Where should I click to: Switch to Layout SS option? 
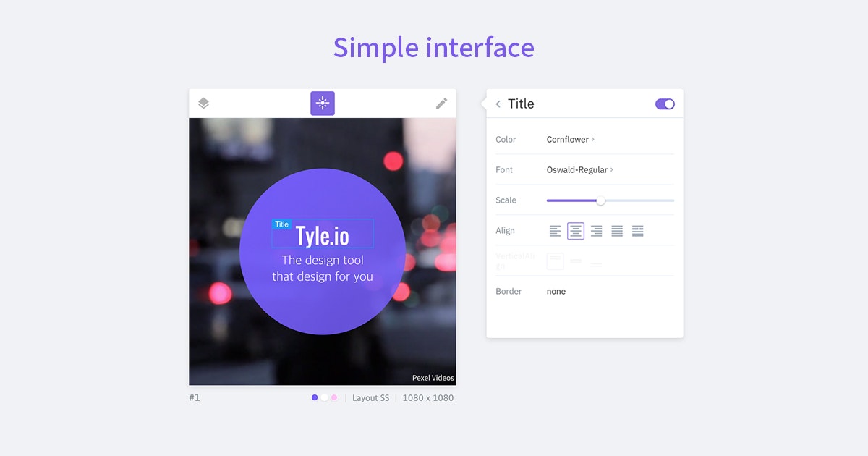[x=370, y=397]
